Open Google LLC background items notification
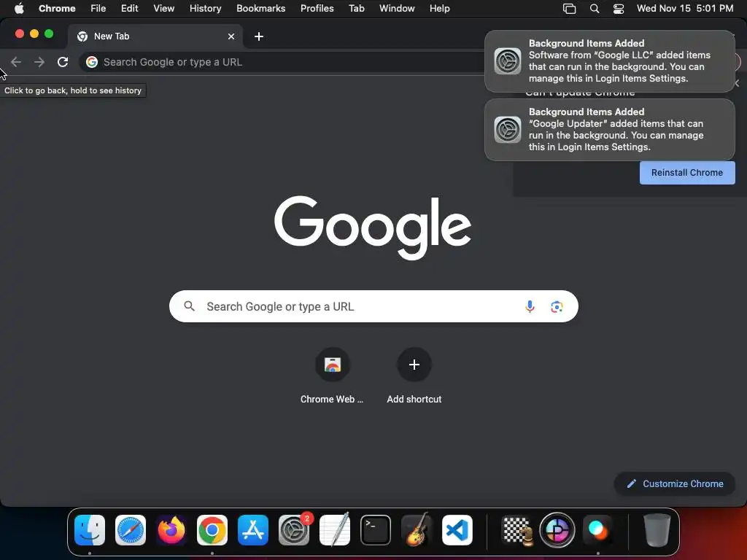This screenshot has width=747, height=560. [610, 61]
